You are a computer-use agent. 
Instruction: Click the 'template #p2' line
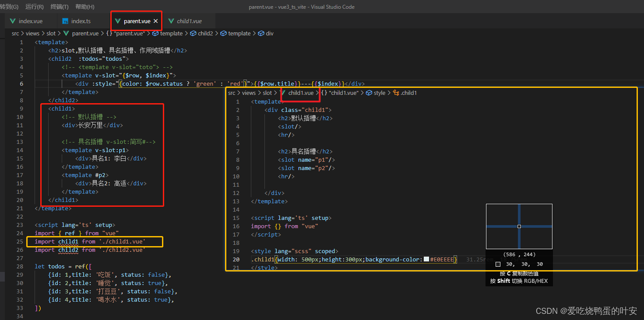coord(85,175)
